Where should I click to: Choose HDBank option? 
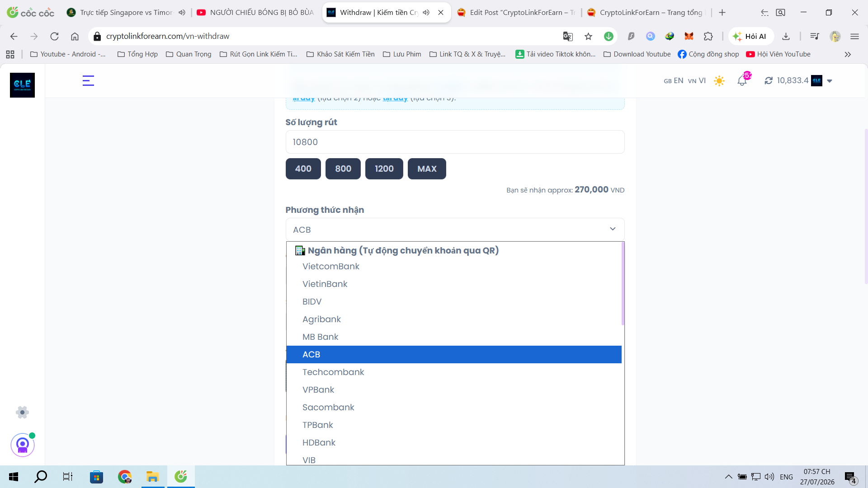[x=454, y=443]
